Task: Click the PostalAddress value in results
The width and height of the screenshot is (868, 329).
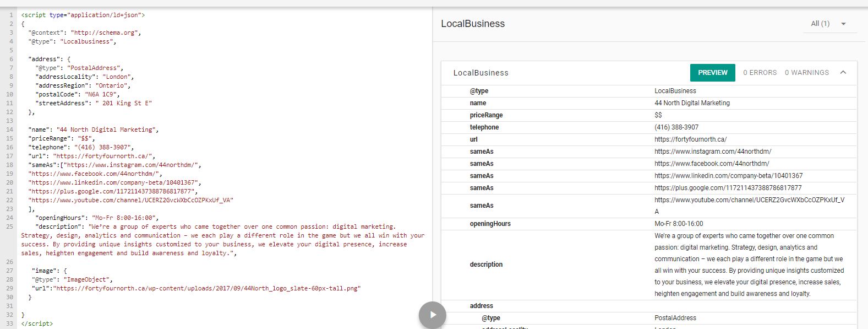Action: pyautogui.click(x=675, y=318)
